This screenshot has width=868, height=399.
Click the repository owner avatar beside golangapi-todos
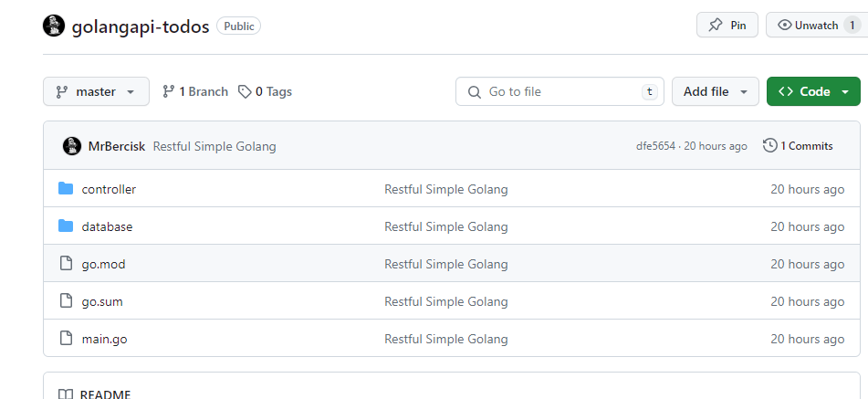click(54, 26)
